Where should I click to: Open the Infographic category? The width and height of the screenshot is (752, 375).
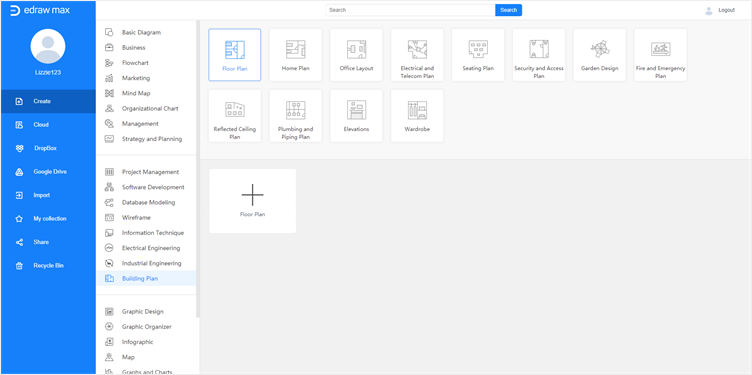(146, 342)
